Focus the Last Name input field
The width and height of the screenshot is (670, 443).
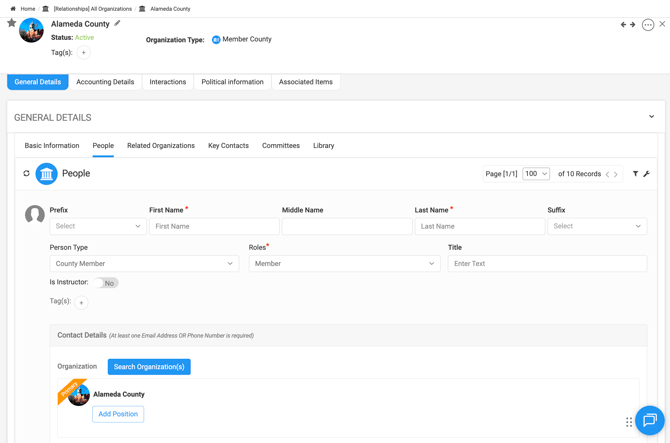click(x=480, y=226)
